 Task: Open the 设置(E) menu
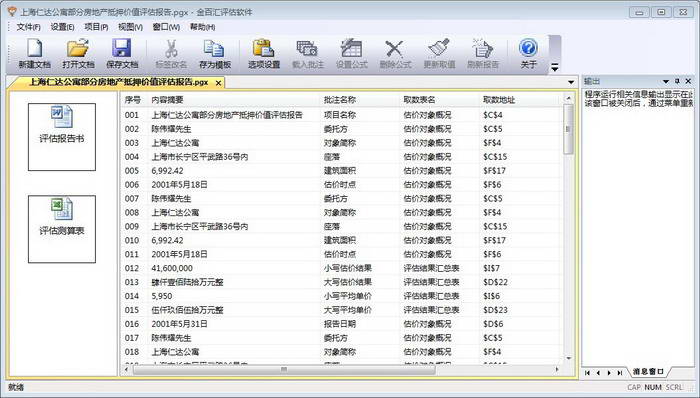(x=62, y=27)
